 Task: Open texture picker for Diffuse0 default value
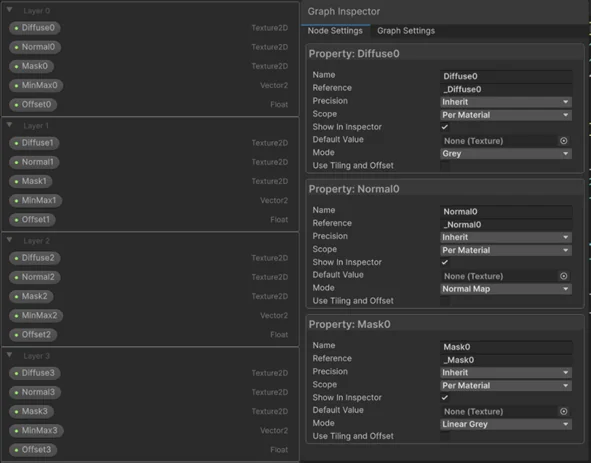click(x=563, y=141)
